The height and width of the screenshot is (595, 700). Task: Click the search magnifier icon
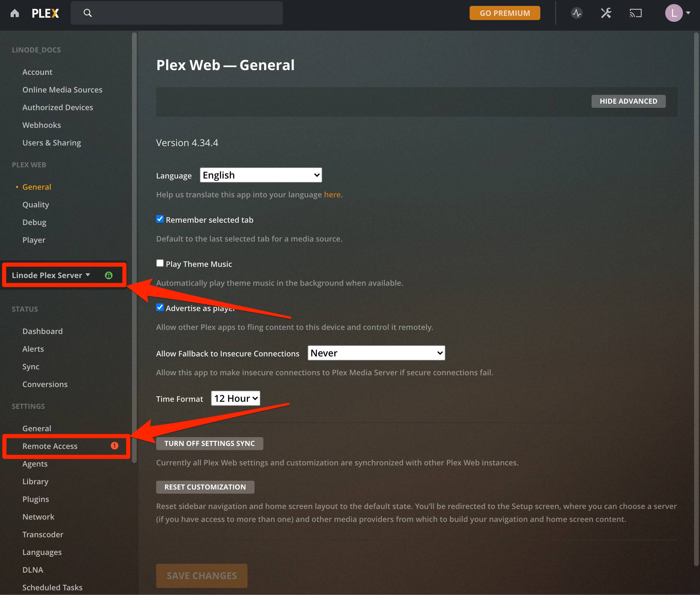[88, 13]
